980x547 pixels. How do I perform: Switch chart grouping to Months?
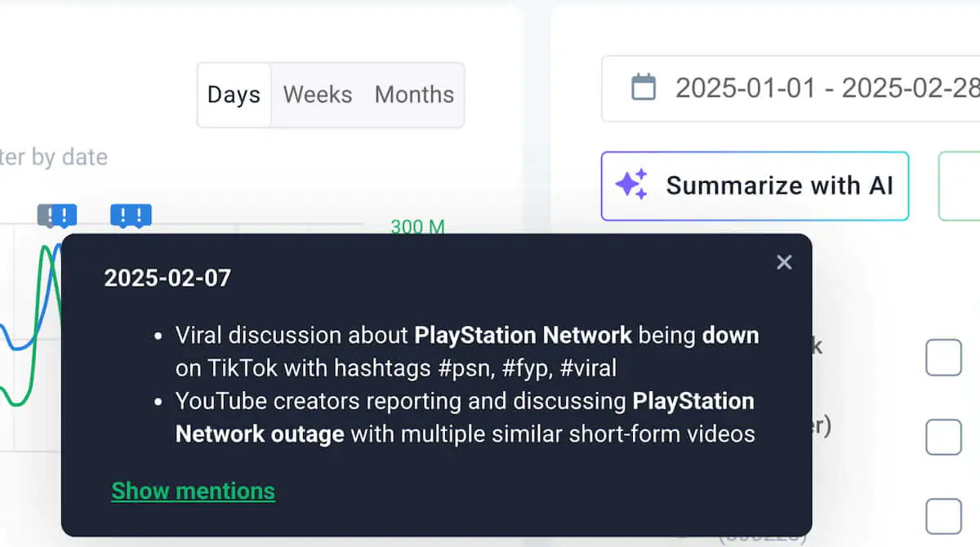pos(414,95)
